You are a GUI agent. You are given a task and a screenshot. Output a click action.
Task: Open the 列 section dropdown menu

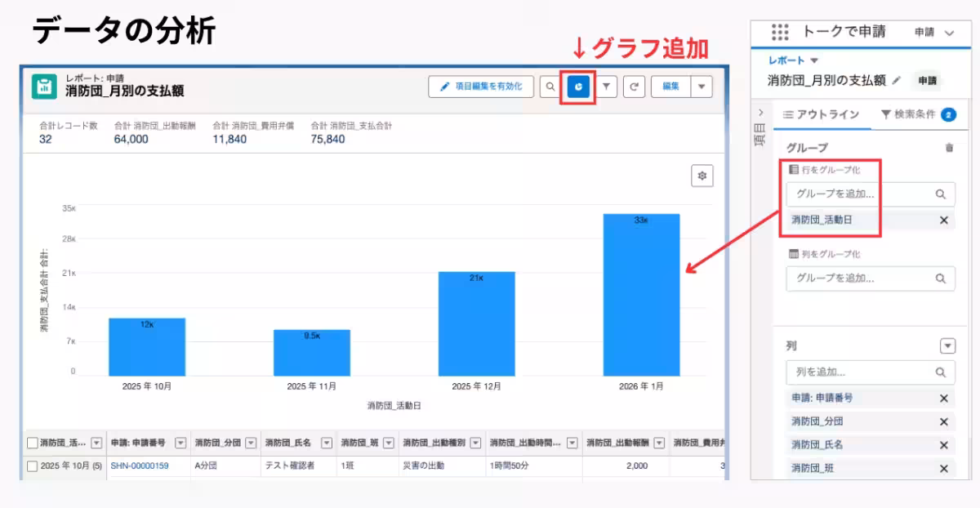[947, 346]
